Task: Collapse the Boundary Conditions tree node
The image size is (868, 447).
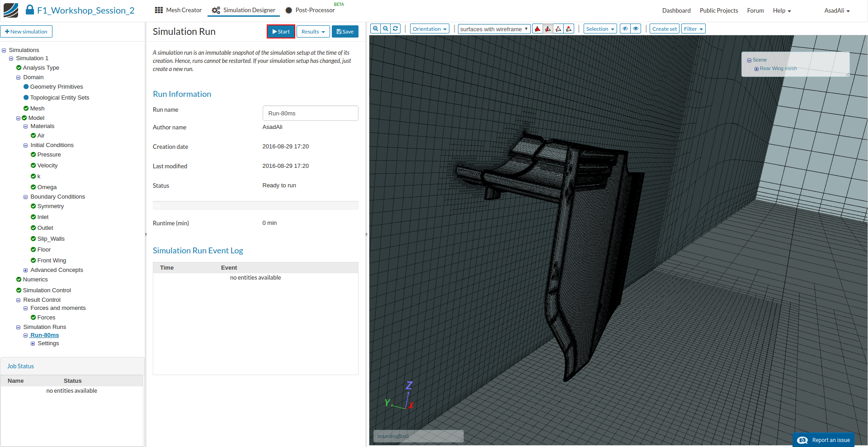Action: (x=26, y=197)
